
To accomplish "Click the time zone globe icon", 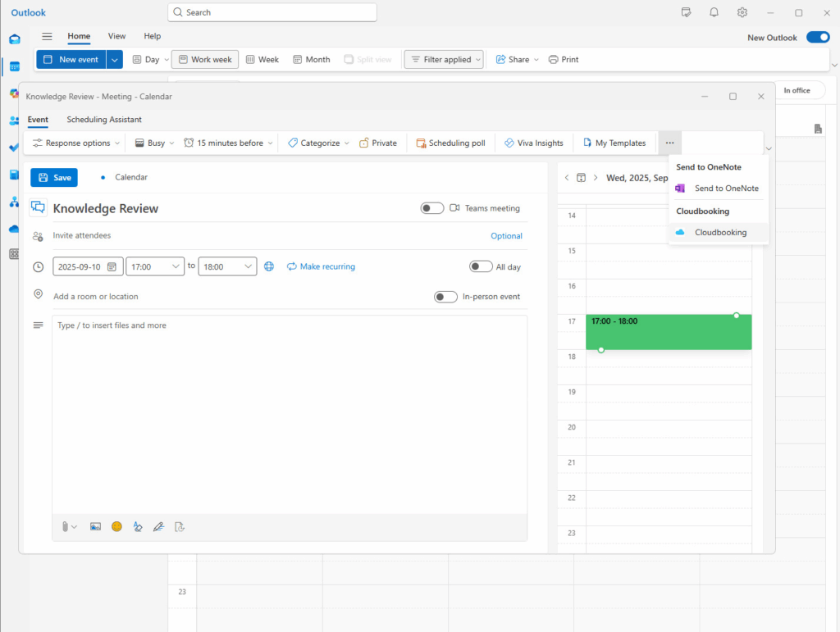I will [x=269, y=266].
